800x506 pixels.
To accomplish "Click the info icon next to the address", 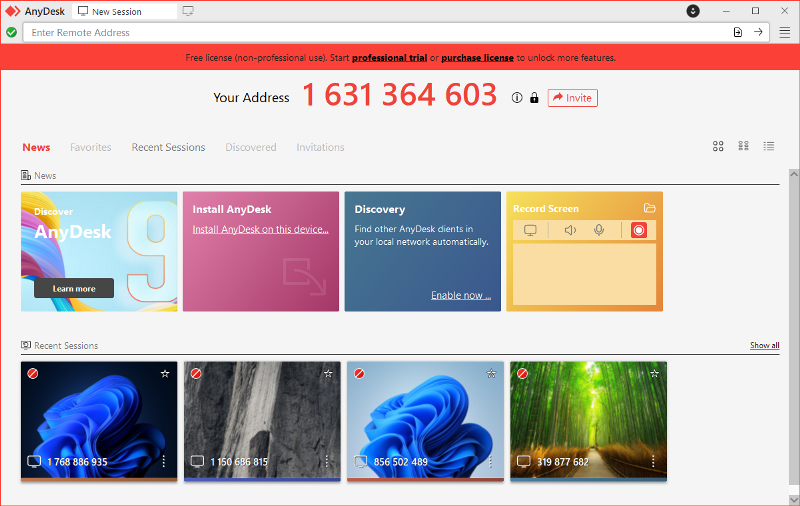I will [517, 98].
